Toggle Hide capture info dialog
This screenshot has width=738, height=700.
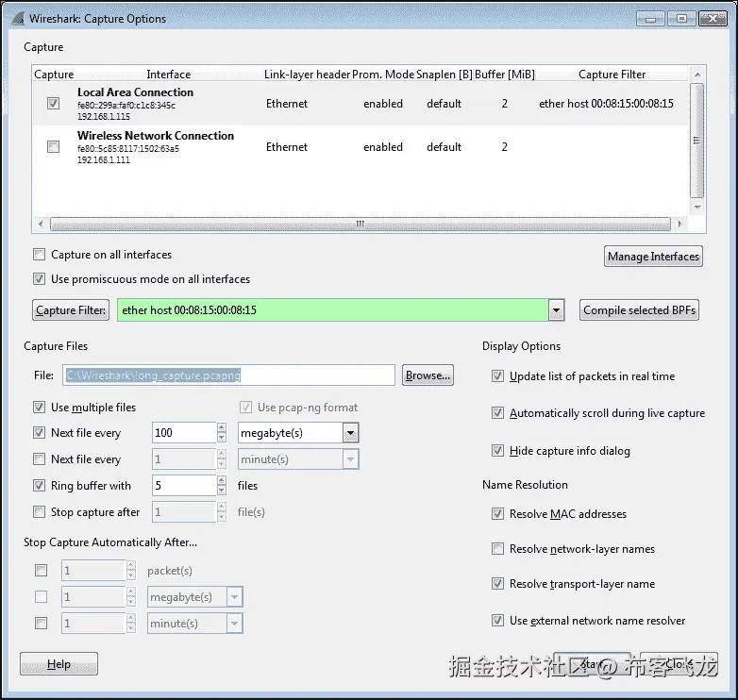(x=497, y=451)
